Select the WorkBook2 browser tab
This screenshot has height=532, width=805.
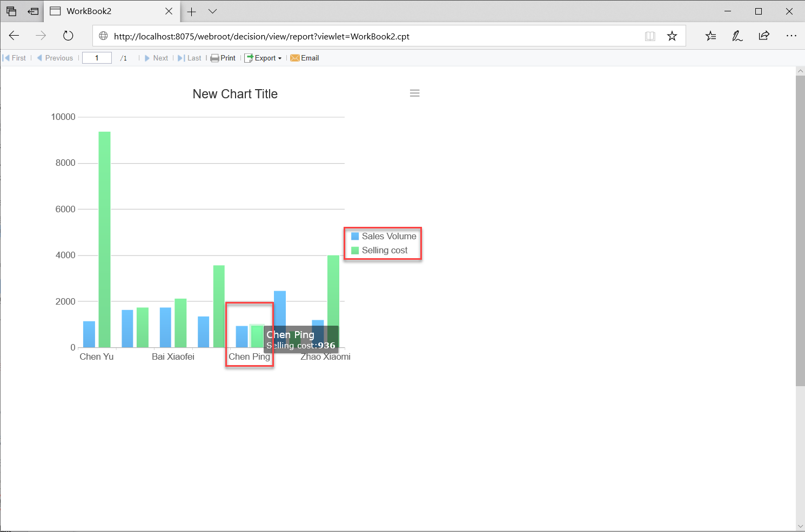pos(112,11)
